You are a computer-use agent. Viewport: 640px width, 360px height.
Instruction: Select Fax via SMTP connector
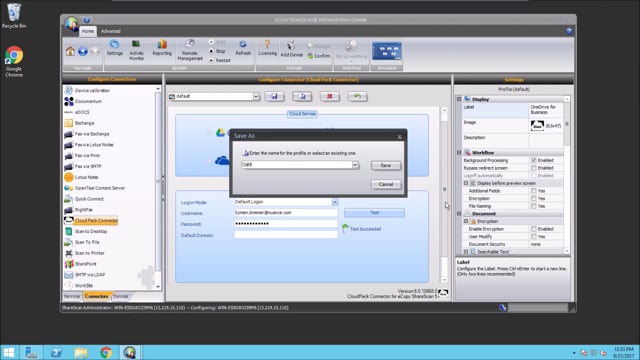(83, 166)
